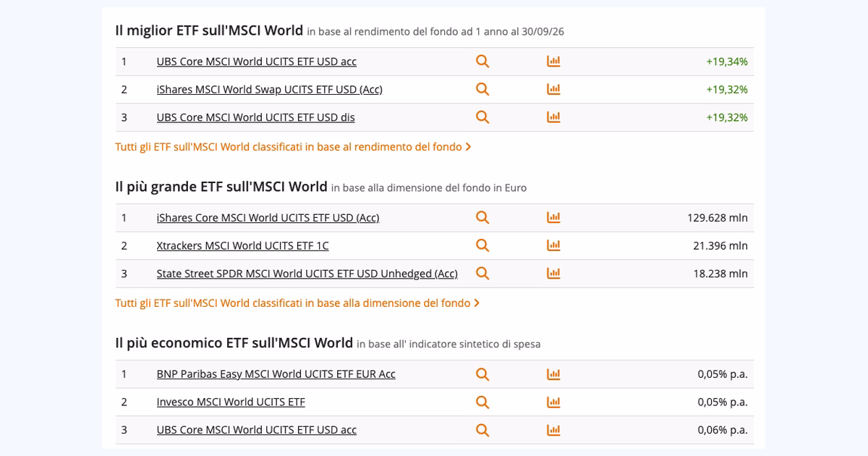
Task: Open chart icon for BNP Paribas Easy ETF
Action: click(553, 374)
